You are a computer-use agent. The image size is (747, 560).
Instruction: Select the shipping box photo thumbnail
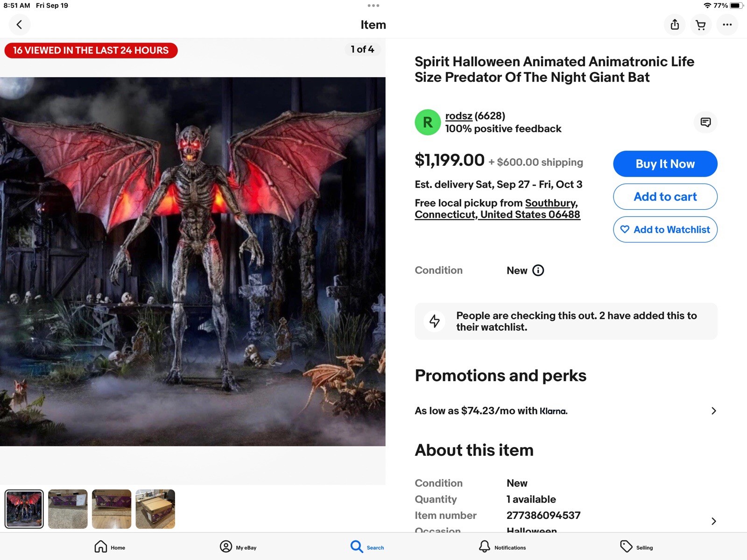click(155, 509)
